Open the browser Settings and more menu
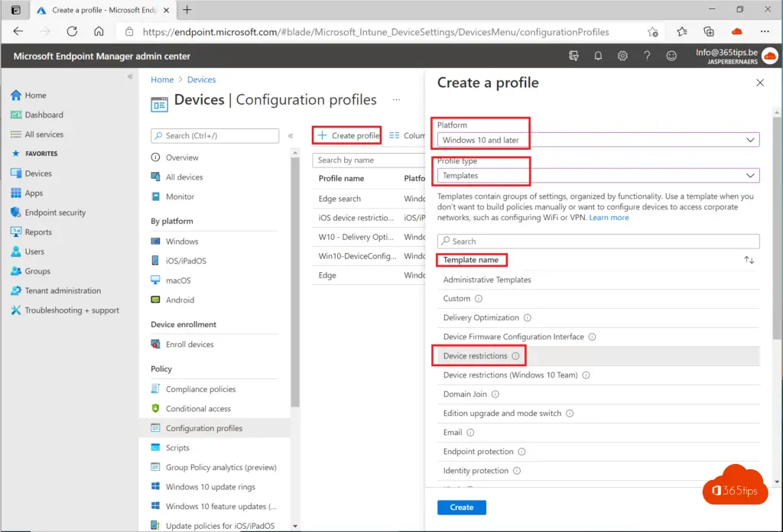This screenshot has height=532, width=783. point(765,31)
